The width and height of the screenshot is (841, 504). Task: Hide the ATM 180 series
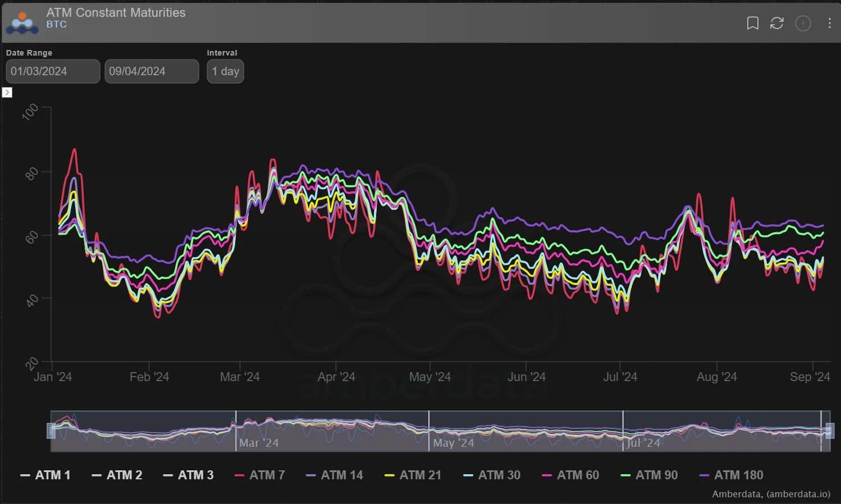(731, 475)
